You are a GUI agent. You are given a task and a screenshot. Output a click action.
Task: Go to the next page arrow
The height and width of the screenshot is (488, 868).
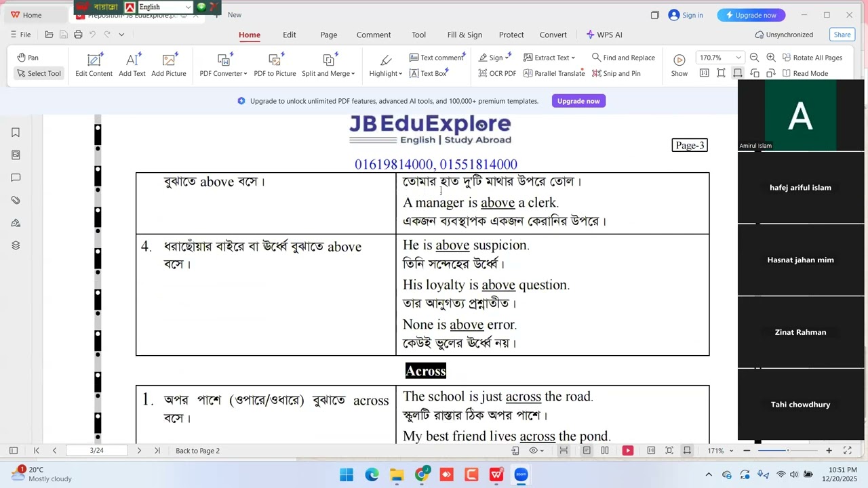139,451
